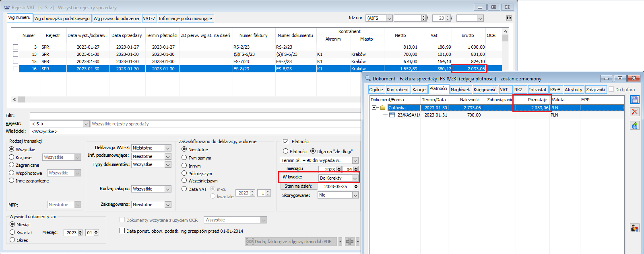This screenshot has height=254, width=644.
Task: Click the red X delete icon
Action: (635, 112)
